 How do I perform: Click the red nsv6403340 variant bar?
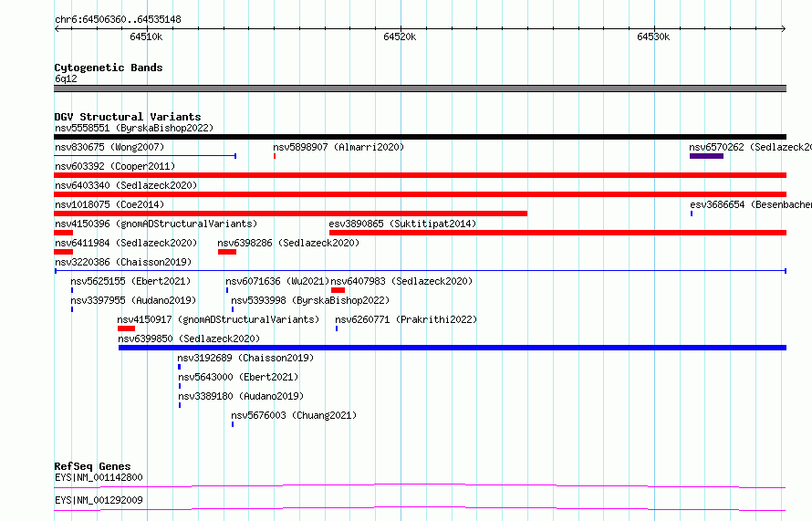point(420,194)
